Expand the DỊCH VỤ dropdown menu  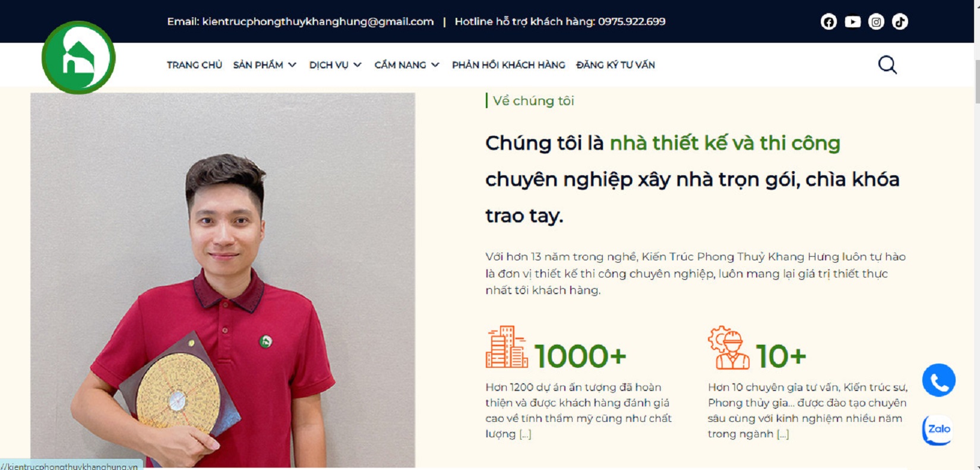[335, 65]
